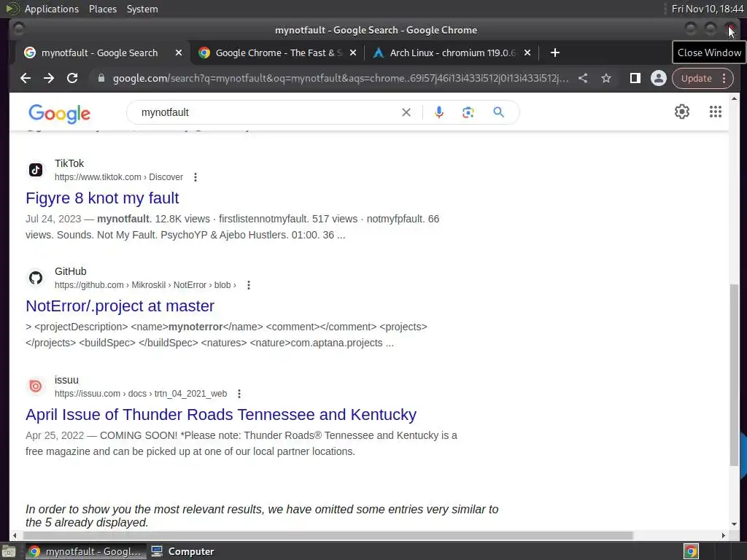Close the Google Chrome Fast tab
The image size is (747, 560).
pos(353,52)
